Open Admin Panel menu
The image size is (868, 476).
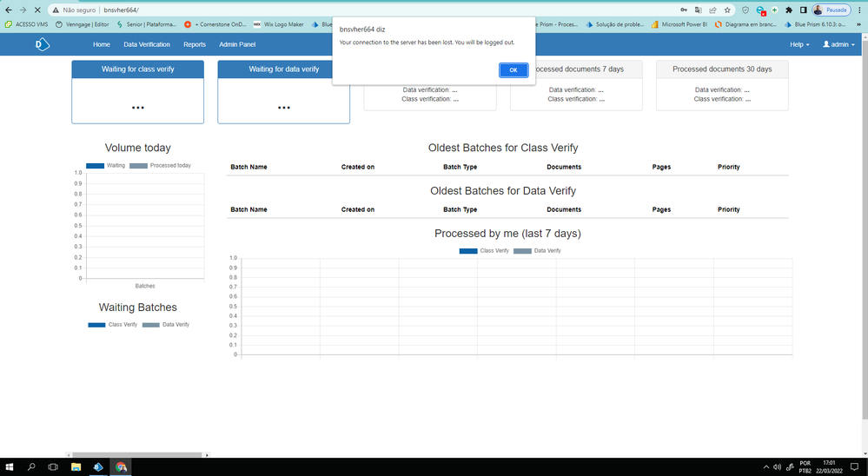[237, 44]
